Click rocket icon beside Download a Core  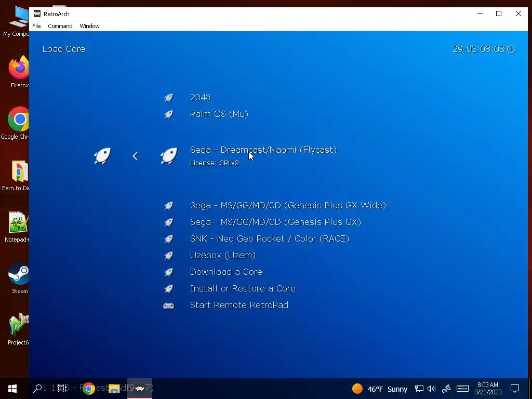(x=169, y=272)
